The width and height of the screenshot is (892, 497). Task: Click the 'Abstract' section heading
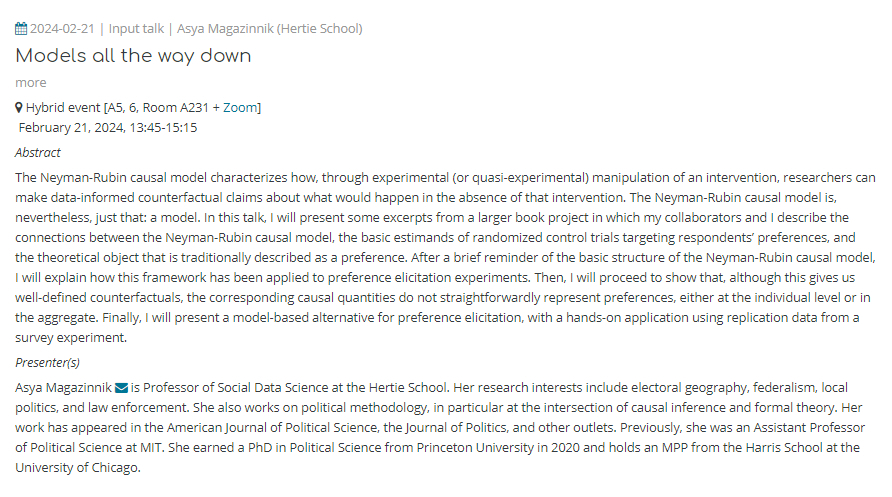38,152
